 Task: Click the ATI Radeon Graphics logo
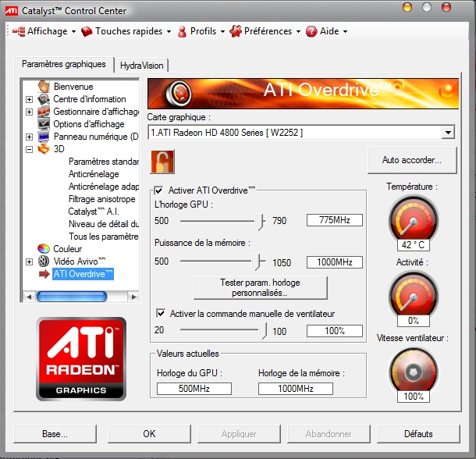pyautogui.click(x=81, y=359)
